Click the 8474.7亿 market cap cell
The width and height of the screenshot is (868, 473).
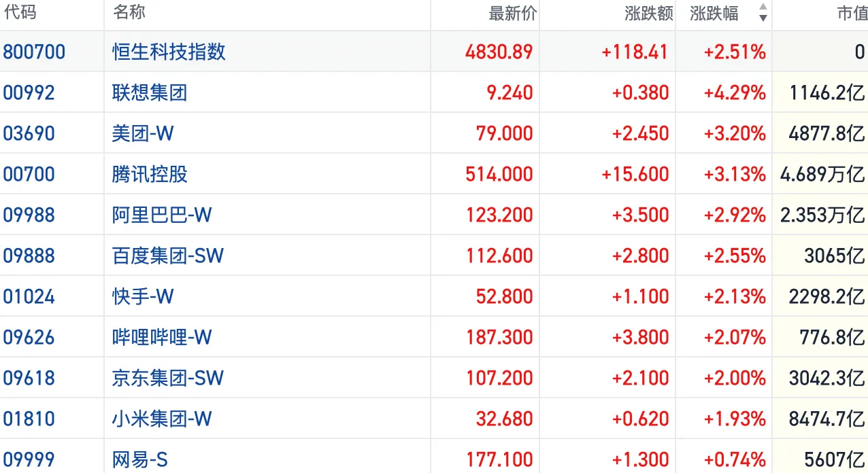(x=827, y=419)
